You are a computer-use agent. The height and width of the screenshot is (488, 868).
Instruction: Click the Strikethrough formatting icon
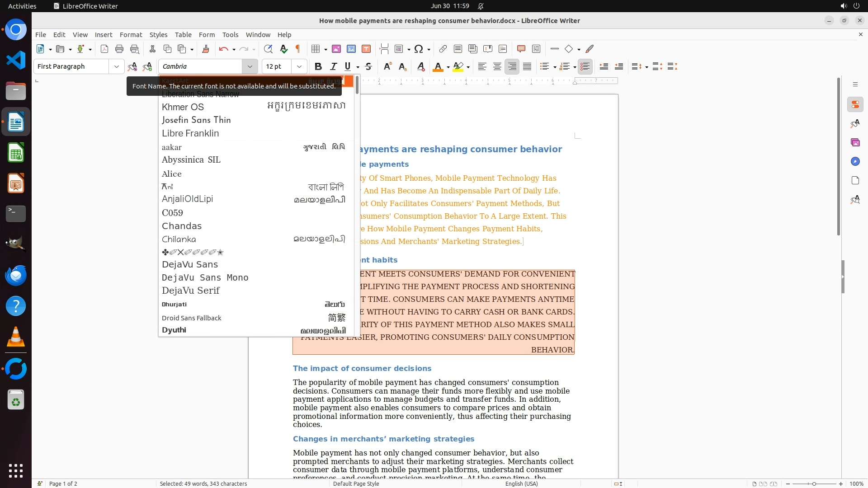(x=368, y=66)
